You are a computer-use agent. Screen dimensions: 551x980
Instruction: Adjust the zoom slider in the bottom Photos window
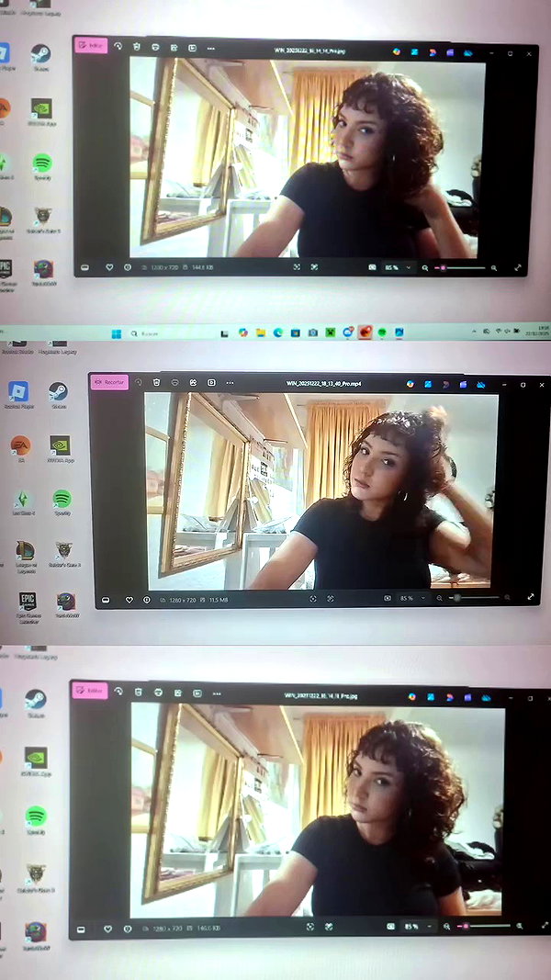coord(484,926)
